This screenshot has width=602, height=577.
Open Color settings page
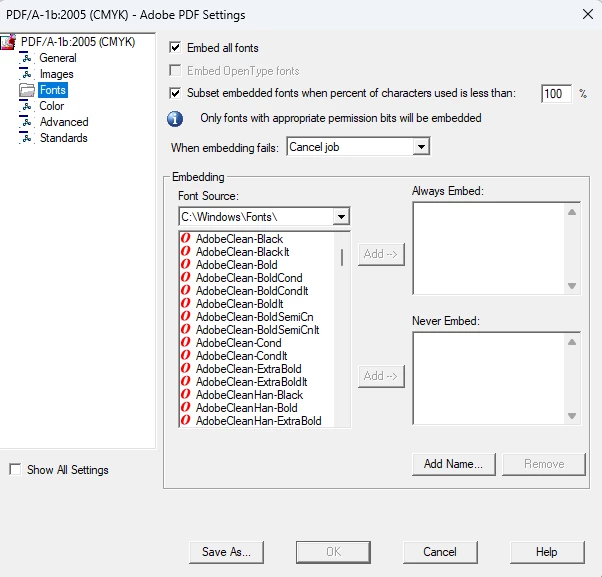tap(52, 106)
